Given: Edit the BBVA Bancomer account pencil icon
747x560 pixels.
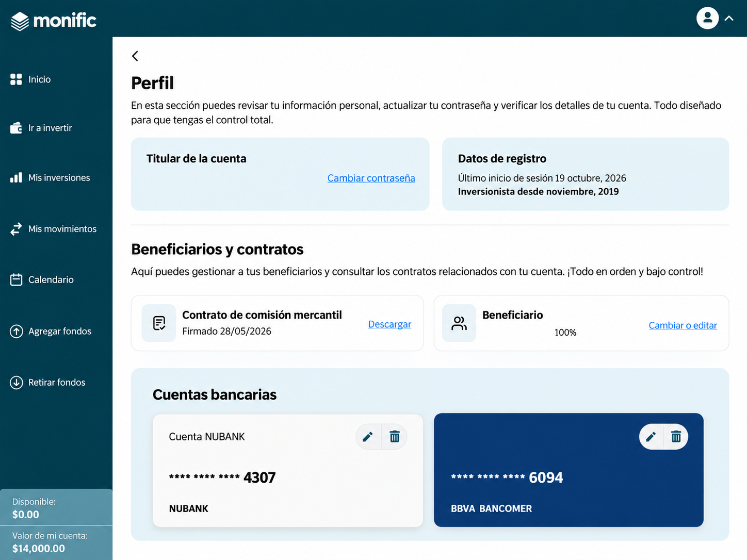Looking at the screenshot, I should tap(651, 437).
